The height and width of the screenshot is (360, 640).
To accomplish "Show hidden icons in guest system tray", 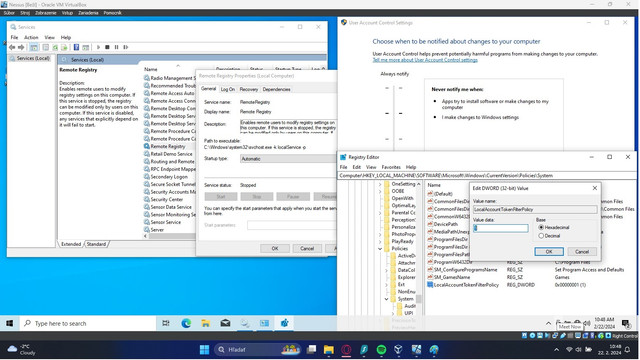I will point(548,323).
